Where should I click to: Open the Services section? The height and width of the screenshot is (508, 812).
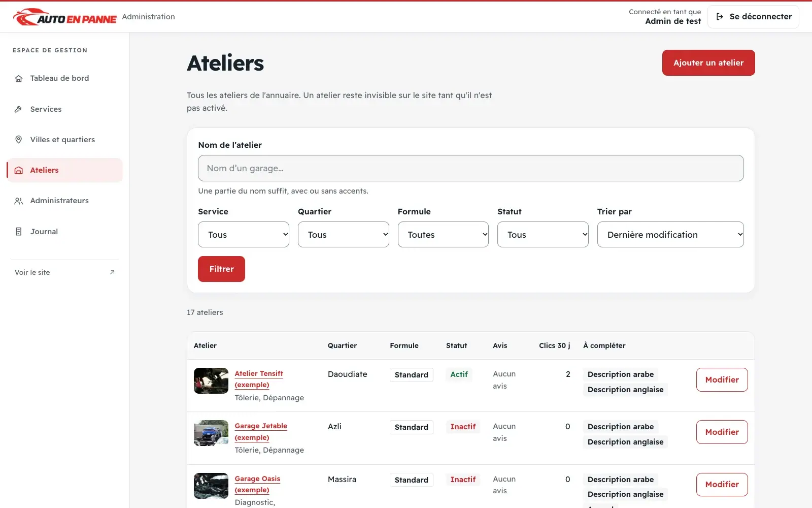(65, 109)
